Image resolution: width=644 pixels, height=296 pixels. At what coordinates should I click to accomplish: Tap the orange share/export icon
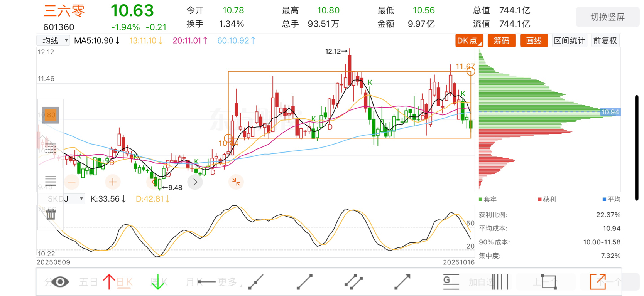pyautogui.click(x=597, y=282)
